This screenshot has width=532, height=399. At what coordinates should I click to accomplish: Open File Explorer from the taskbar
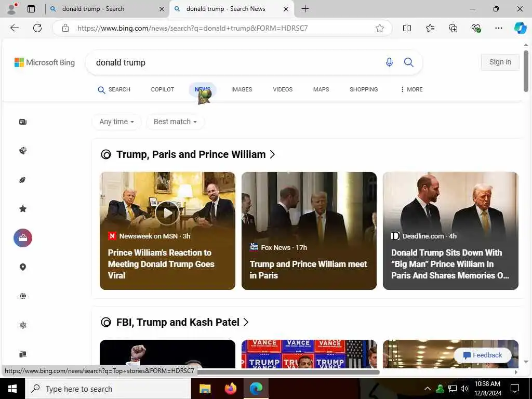pos(205,389)
